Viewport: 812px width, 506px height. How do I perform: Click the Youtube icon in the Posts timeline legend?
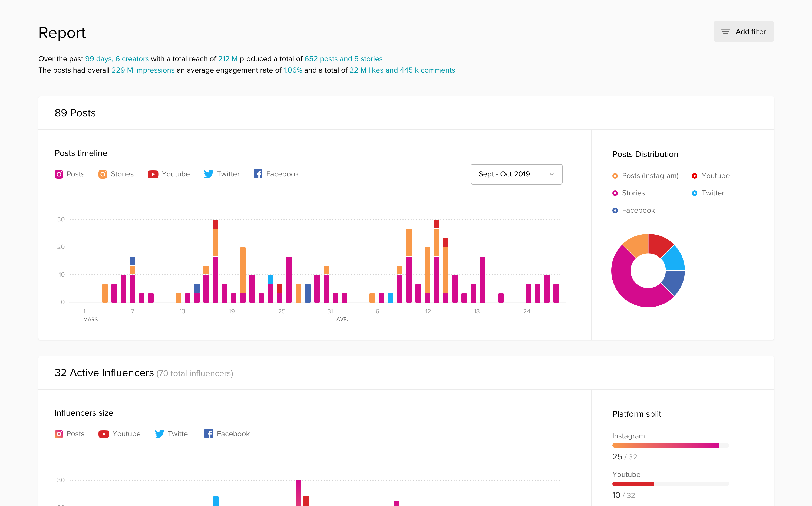click(153, 174)
